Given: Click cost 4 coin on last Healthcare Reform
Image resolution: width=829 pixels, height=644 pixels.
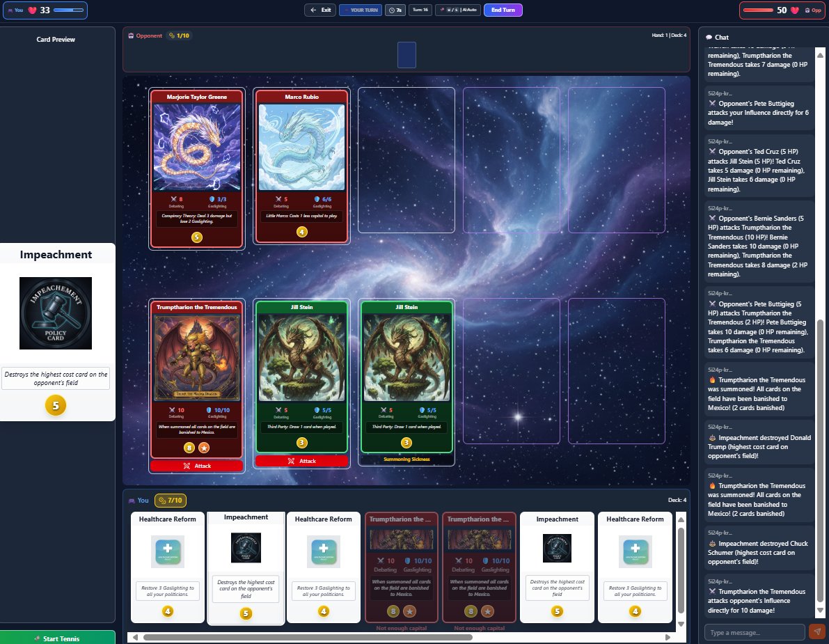Looking at the screenshot, I should pyautogui.click(x=635, y=611).
